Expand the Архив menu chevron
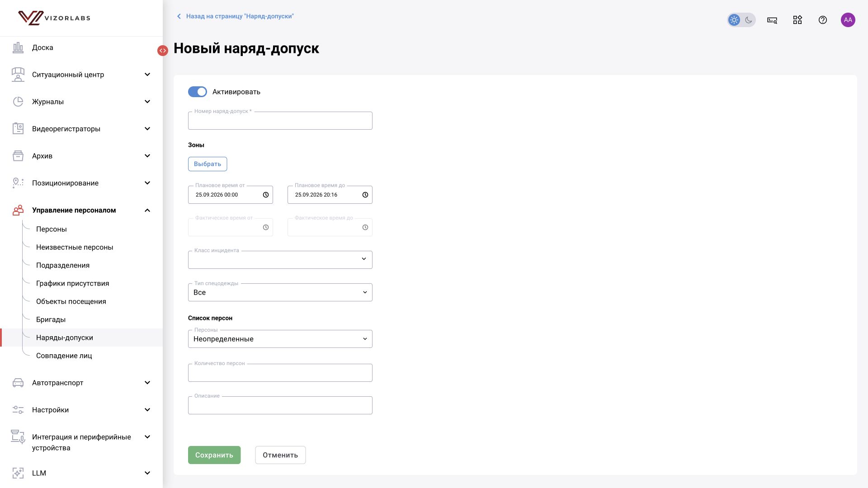 coord(147,156)
